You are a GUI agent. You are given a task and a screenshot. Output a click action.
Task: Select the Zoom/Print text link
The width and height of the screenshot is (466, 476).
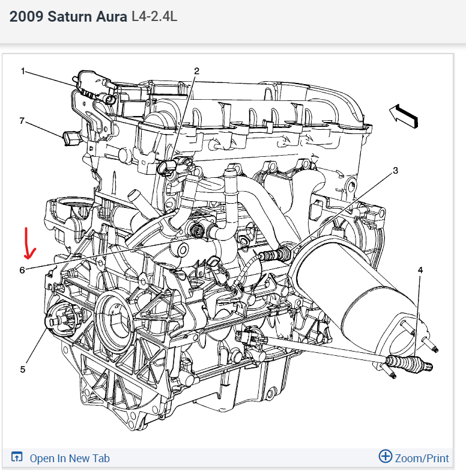(422, 459)
